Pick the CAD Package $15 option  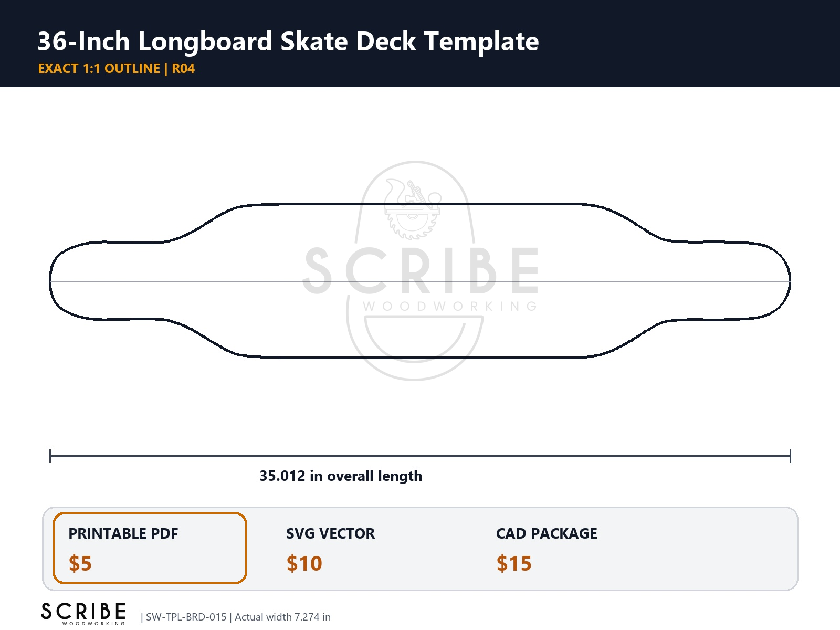click(x=547, y=548)
